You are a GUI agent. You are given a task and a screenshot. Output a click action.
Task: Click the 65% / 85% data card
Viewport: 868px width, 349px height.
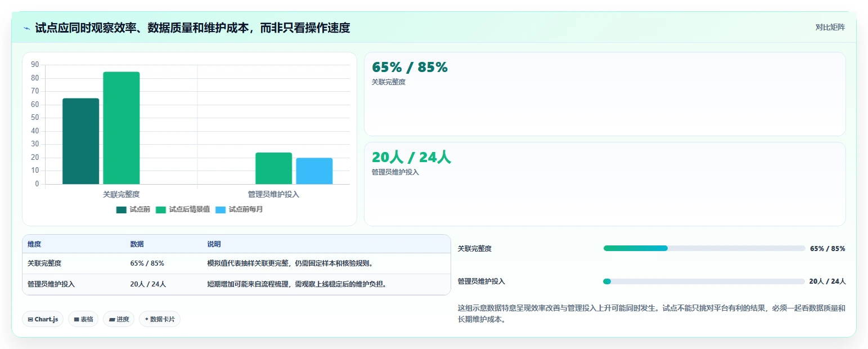tap(605, 94)
